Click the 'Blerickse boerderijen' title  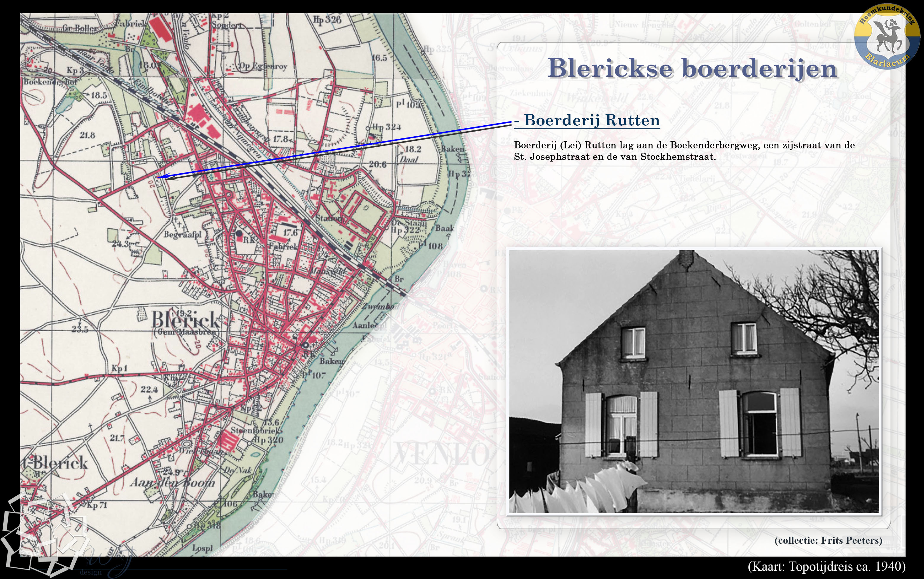pyautogui.click(x=692, y=69)
